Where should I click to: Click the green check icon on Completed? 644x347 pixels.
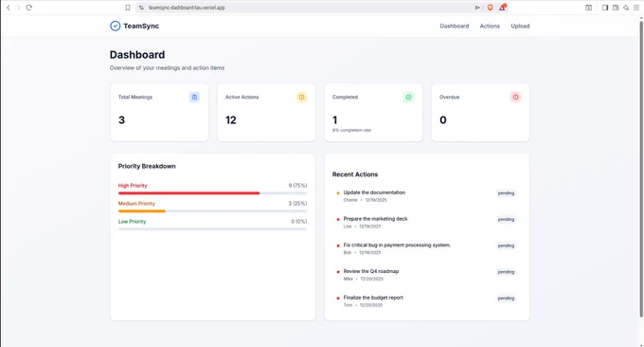(409, 97)
